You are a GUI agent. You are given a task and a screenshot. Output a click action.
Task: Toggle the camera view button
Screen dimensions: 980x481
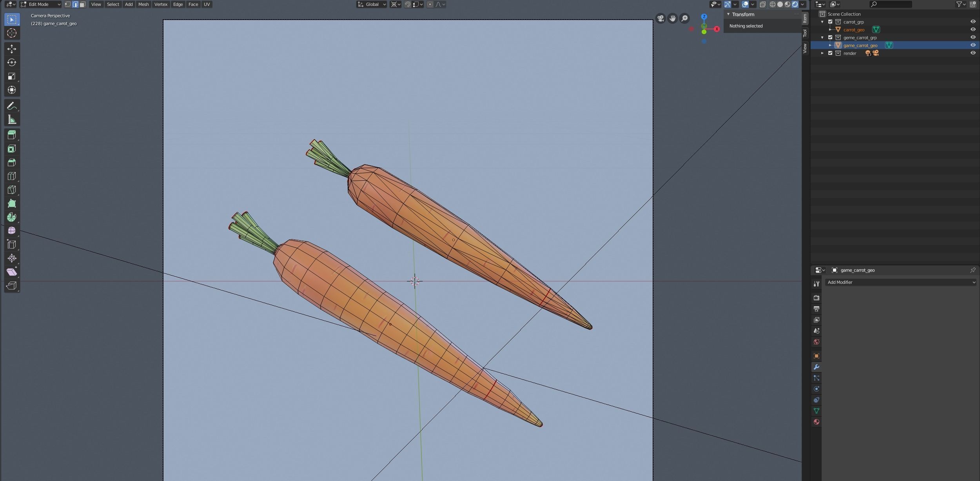pos(661,18)
